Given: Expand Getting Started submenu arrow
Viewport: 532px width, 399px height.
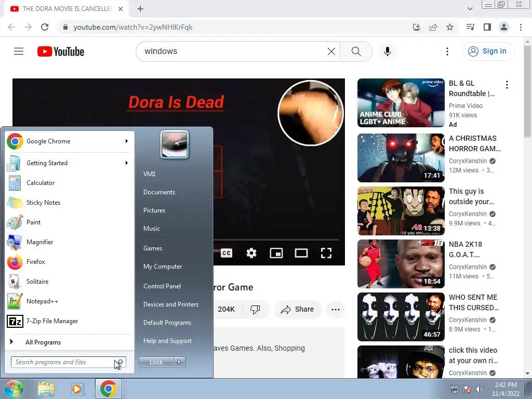Looking at the screenshot, I should click(x=127, y=163).
